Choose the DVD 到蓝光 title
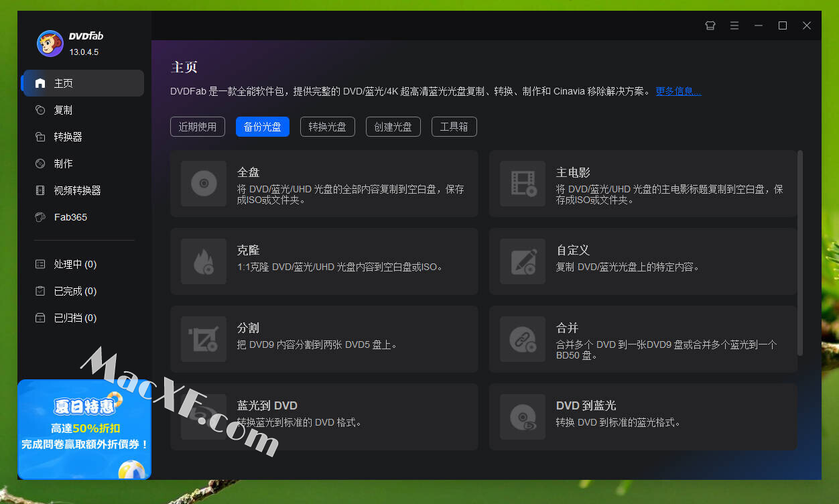The height and width of the screenshot is (504, 839). 586,405
